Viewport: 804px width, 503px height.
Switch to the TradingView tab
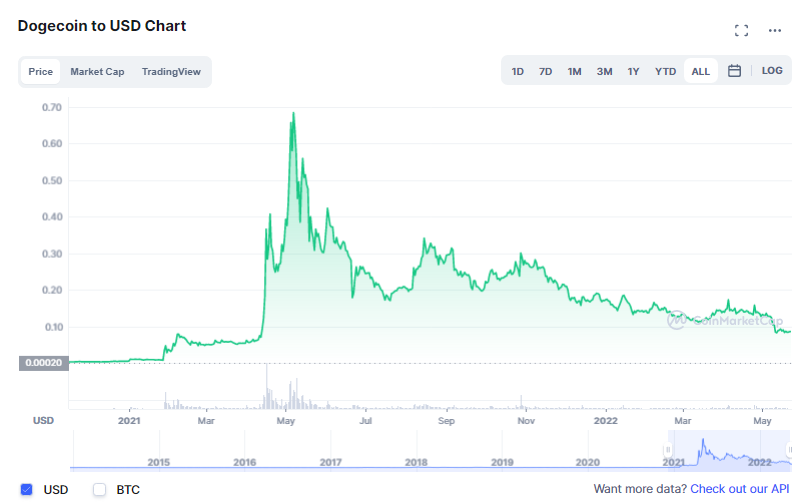[171, 72]
